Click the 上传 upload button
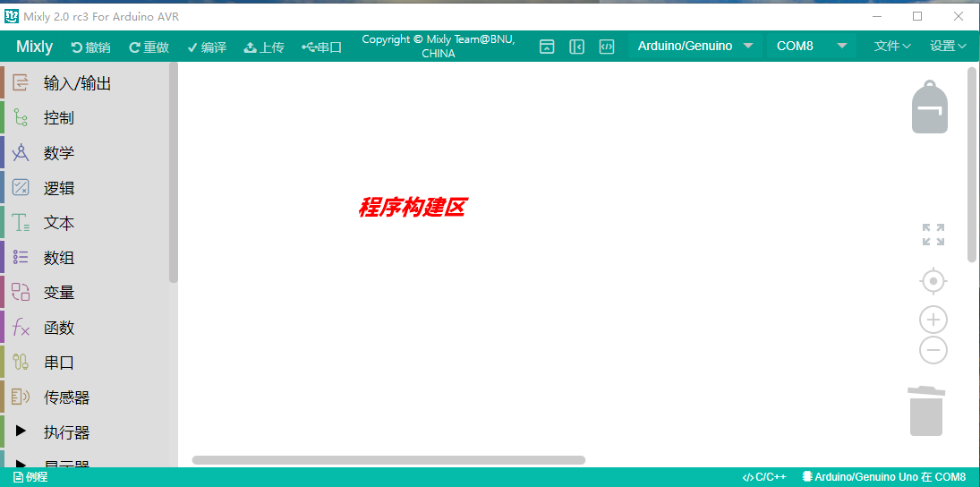 (264, 47)
